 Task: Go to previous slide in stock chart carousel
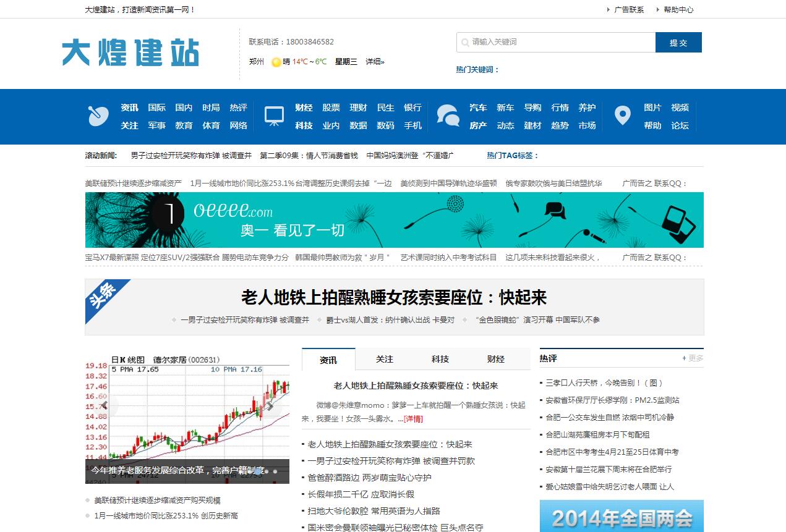[x=105, y=405]
